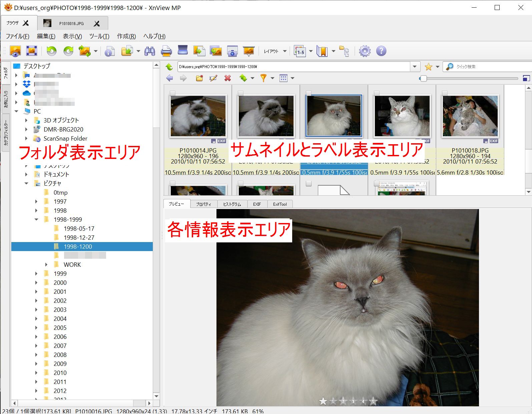Image resolution: width=532 pixels, height=414 pixels.
Task: Click the 1-5 rating categories icon
Action: click(x=300, y=51)
